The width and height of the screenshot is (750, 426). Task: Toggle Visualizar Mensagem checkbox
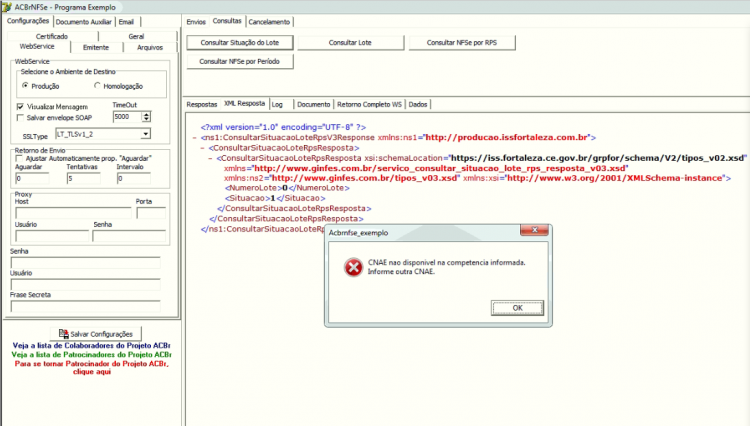pyautogui.click(x=20, y=106)
